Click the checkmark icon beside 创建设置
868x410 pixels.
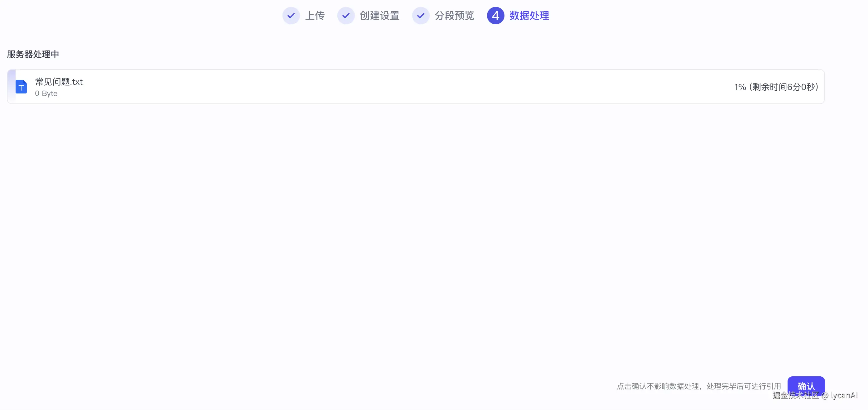[346, 16]
